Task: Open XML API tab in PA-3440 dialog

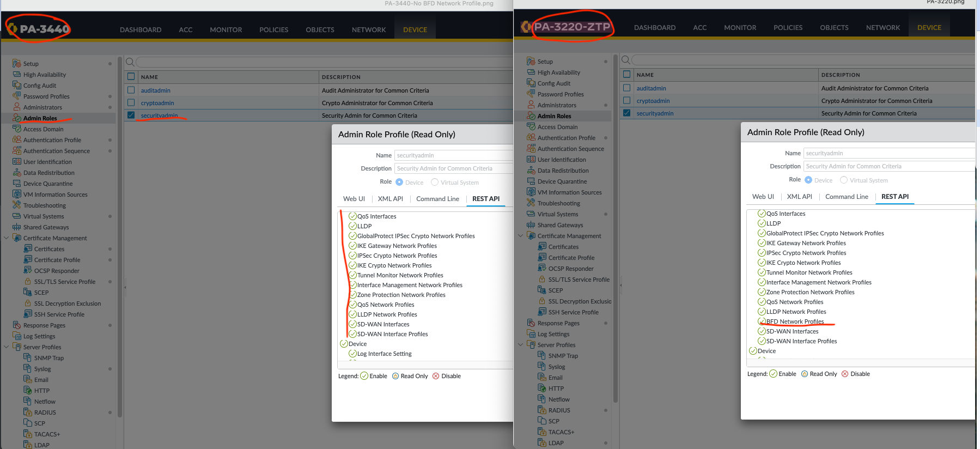Action: 391,199
